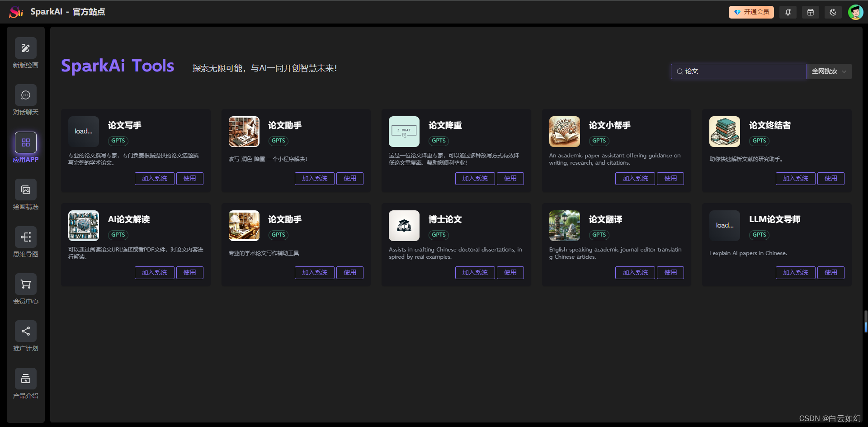Click 加入系统 on 博士论文 card
The width and height of the screenshot is (868, 427).
pyautogui.click(x=475, y=273)
